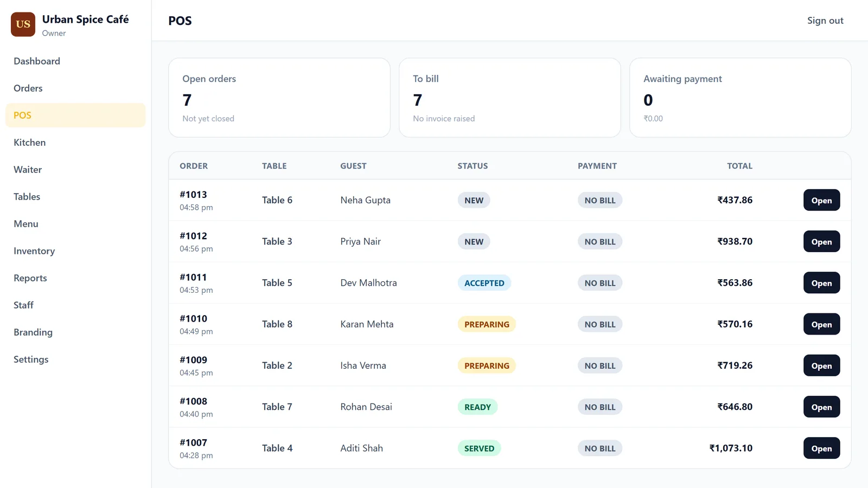The image size is (868, 488).
Task: Click PREPARING badge for Karan Mehta
Action: coord(487,324)
